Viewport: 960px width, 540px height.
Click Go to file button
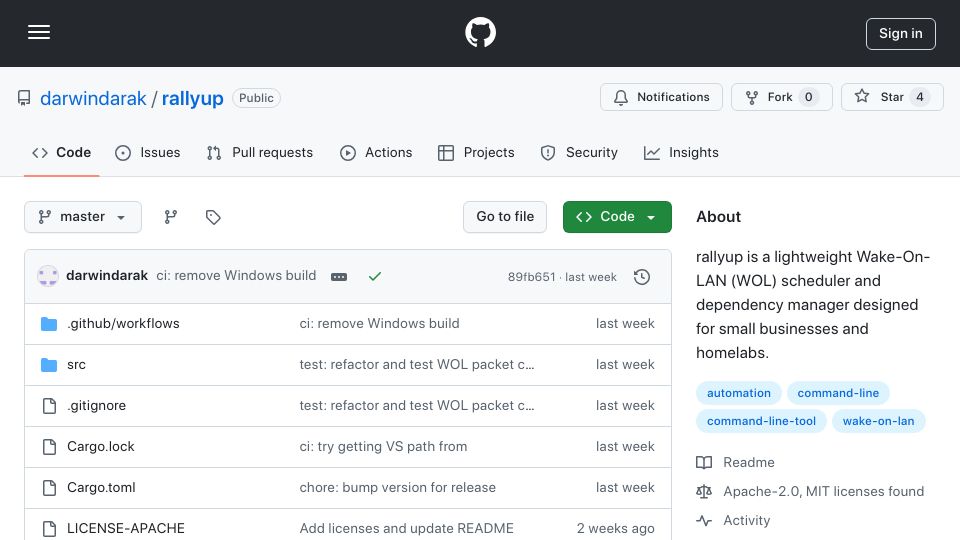pyautogui.click(x=504, y=217)
